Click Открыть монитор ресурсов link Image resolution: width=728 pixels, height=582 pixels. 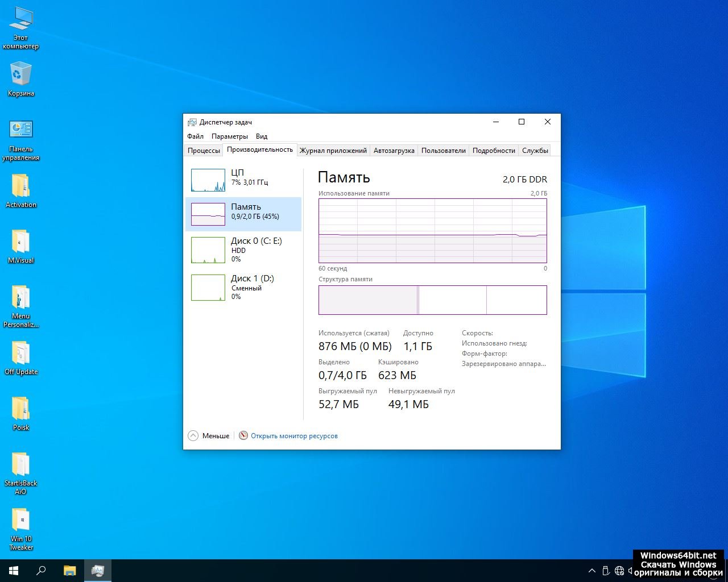[294, 436]
